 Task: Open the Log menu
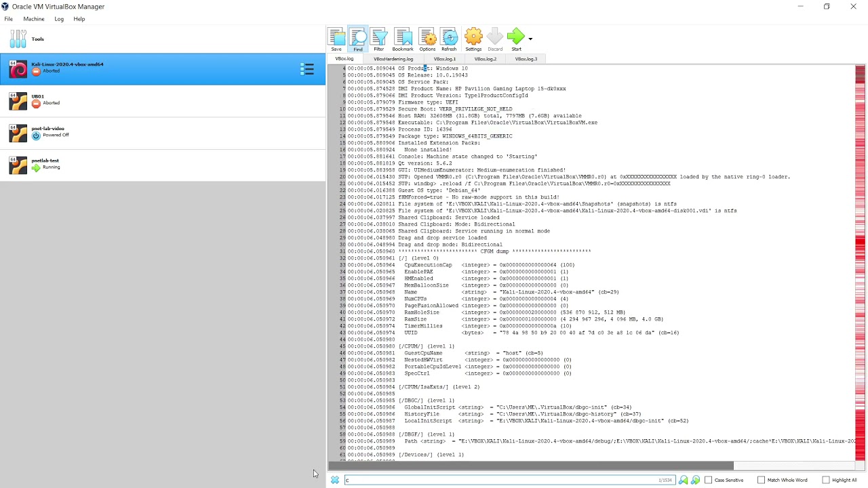click(59, 19)
